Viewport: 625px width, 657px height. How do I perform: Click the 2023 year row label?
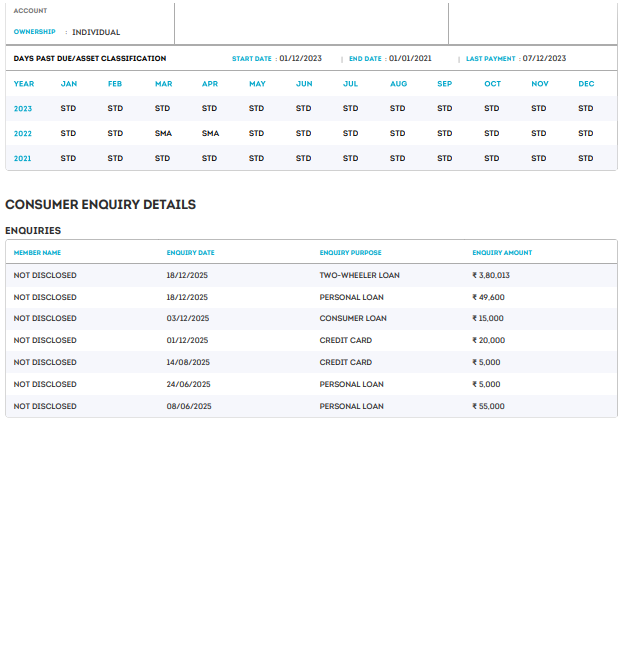24,108
